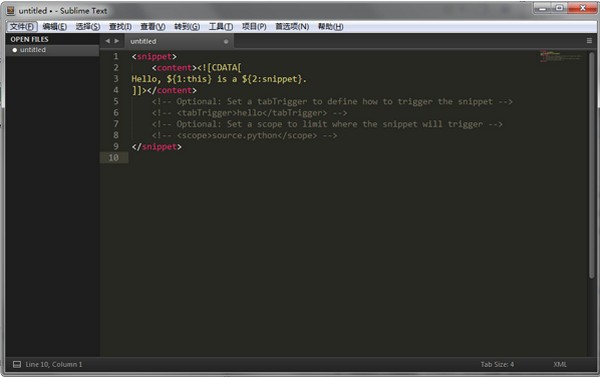Click line number 1 in the gutter
The width and height of the screenshot is (600, 377).
[116, 56]
